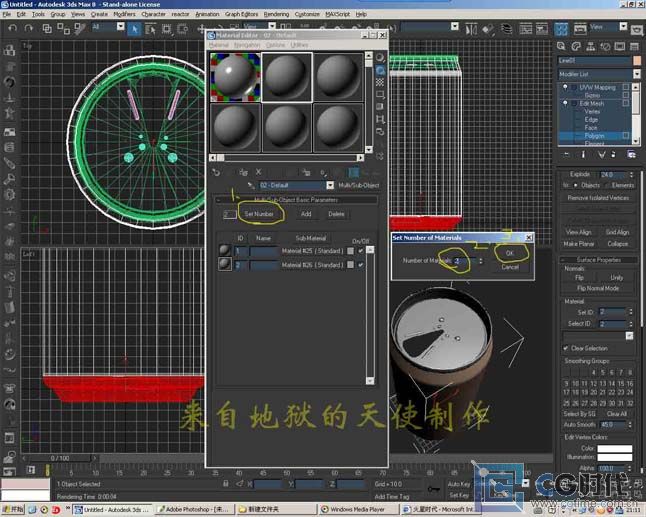646x517 pixels.
Task: Open the Motion command panel tab
Action: (x=605, y=47)
